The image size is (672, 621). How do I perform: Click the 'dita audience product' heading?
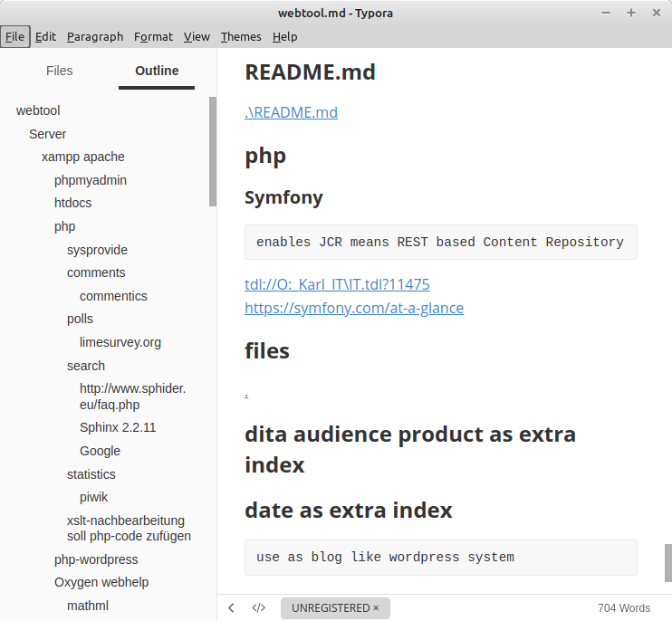click(x=410, y=450)
